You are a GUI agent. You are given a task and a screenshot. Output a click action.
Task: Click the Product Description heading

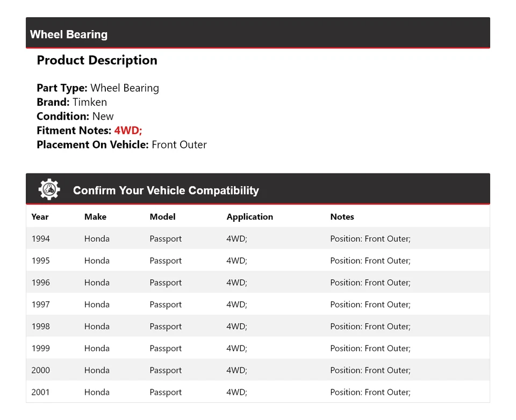(97, 60)
